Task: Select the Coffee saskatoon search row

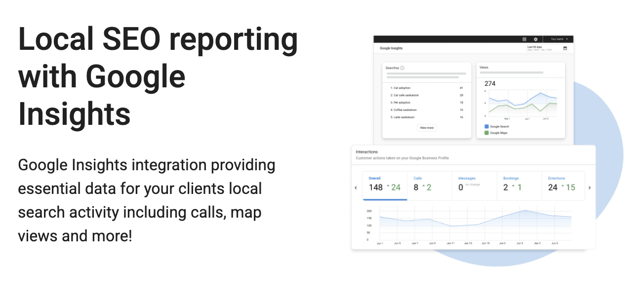Action: click(x=404, y=110)
